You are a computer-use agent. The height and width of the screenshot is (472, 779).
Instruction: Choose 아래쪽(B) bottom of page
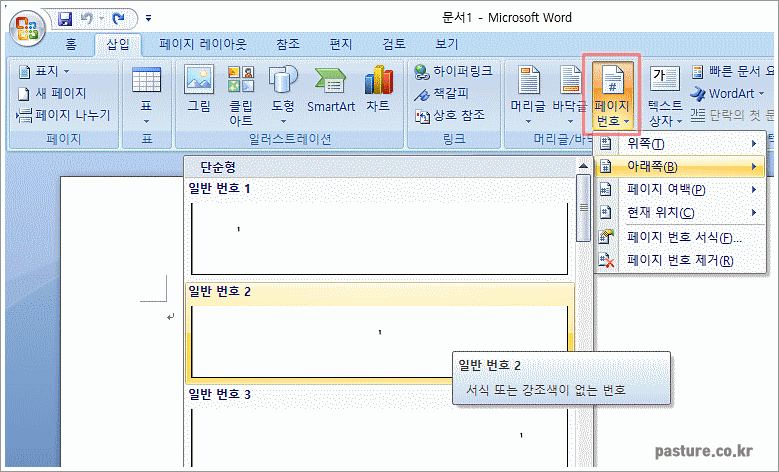(680, 166)
